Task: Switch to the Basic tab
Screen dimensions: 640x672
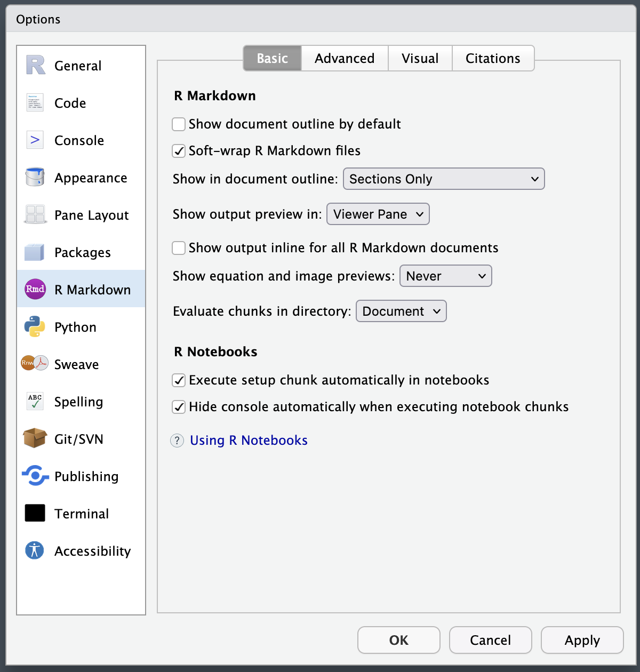Action: pyautogui.click(x=273, y=58)
